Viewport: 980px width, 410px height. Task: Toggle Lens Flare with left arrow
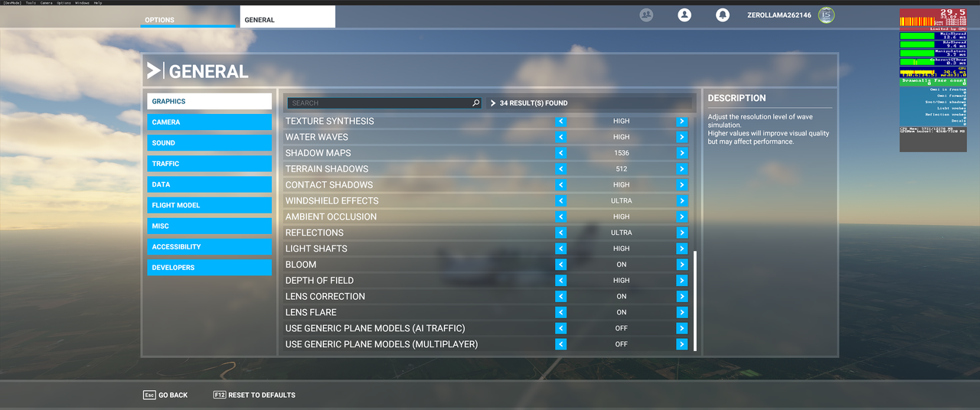tap(560, 312)
